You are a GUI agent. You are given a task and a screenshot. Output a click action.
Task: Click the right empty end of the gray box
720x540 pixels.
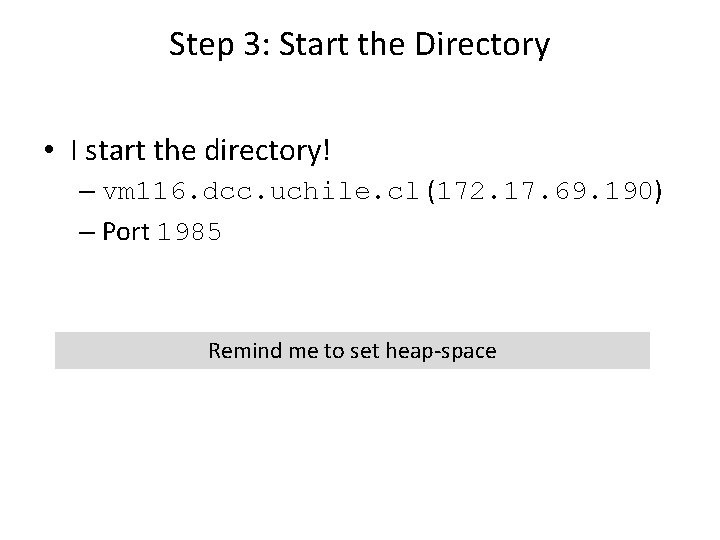click(x=590, y=351)
